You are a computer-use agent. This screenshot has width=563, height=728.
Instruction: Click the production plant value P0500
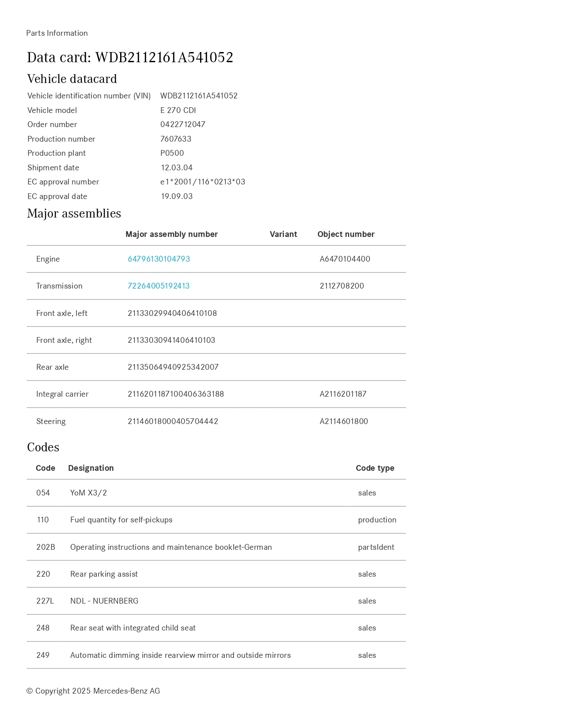172,153
